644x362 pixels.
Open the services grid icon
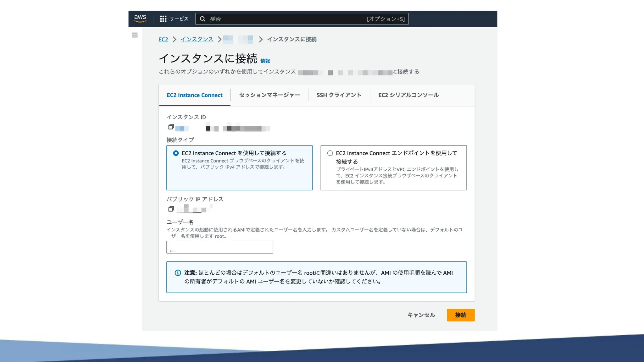point(163,19)
